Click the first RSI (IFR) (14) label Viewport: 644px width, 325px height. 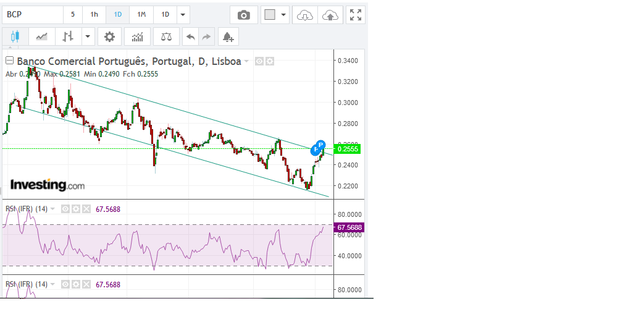click(27, 209)
